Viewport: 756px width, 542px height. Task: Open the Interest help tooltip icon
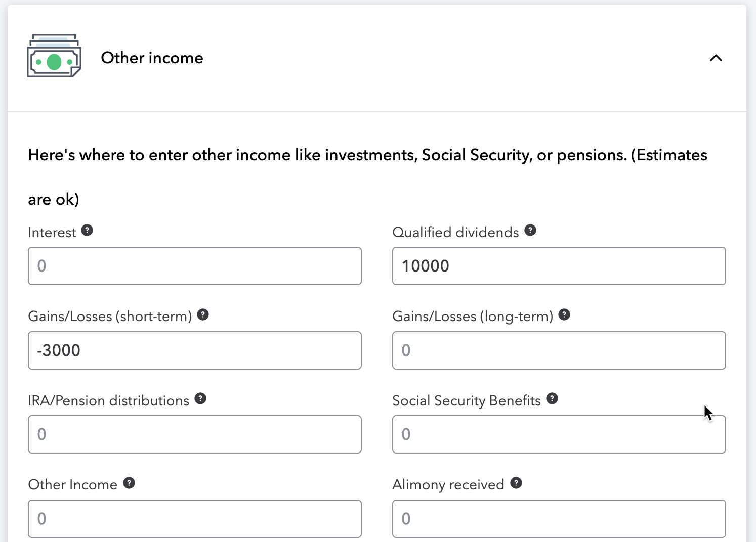pyautogui.click(x=87, y=231)
